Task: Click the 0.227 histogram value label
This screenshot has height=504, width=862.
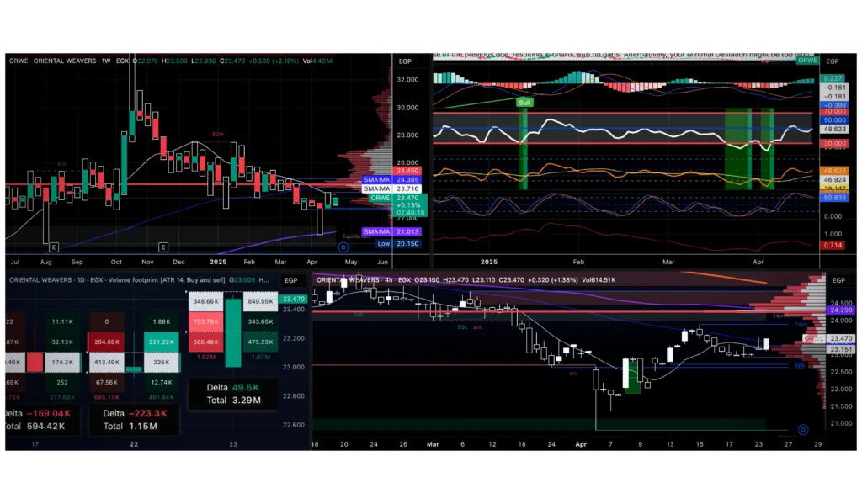Action: coord(833,78)
